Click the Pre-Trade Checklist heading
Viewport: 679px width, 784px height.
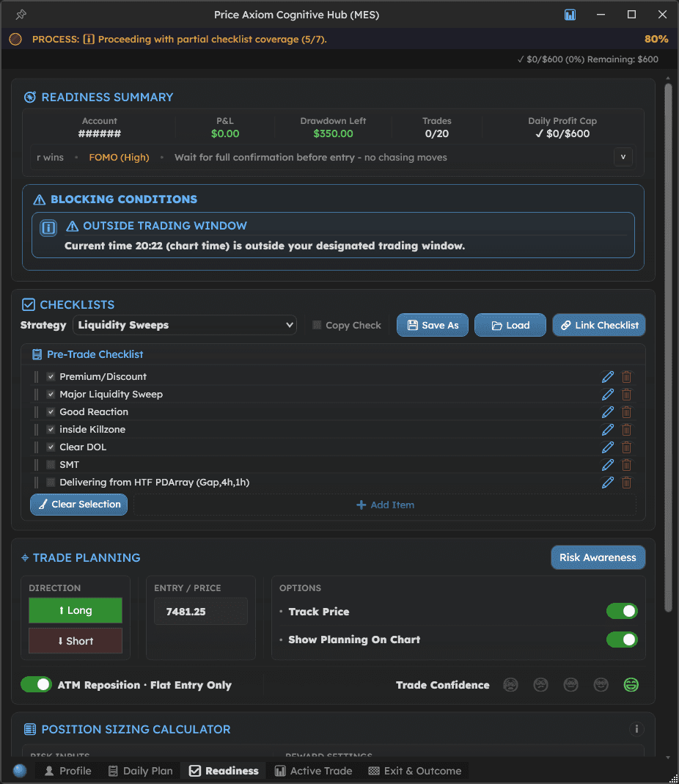coord(95,354)
